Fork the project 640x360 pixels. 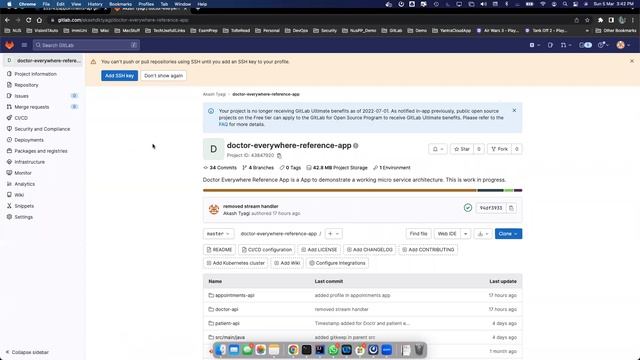500,149
